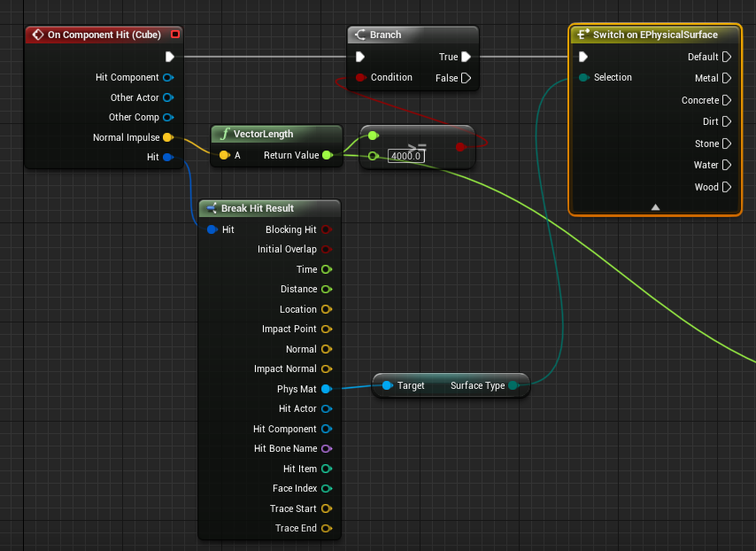The height and width of the screenshot is (551, 756).
Task: Click the boolean output pin of the >= node
Action: [461, 147]
